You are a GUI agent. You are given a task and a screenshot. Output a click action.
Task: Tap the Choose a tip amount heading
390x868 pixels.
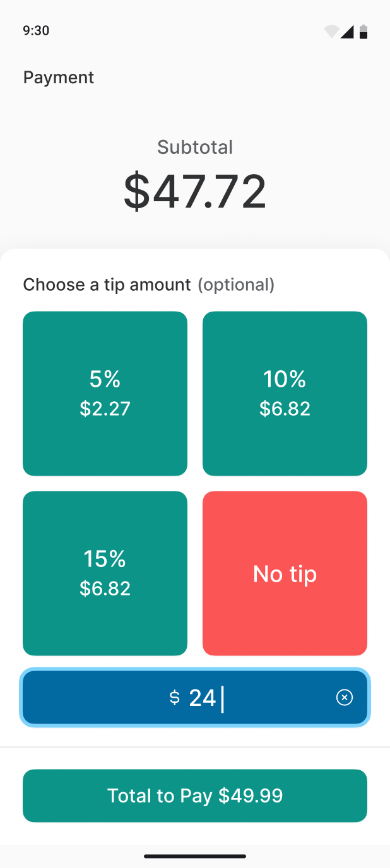[107, 285]
